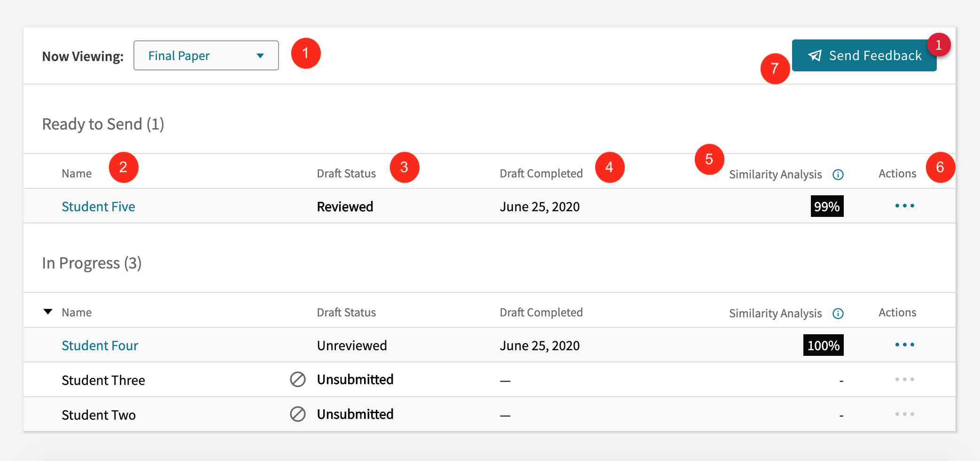Open Student Four's submission link
Image resolution: width=980 pixels, height=461 pixels.
[100, 345]
